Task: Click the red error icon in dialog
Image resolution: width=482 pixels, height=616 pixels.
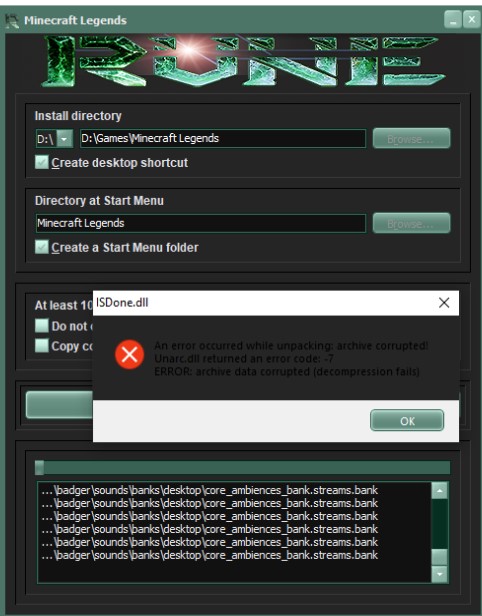Action: (129, 354)
